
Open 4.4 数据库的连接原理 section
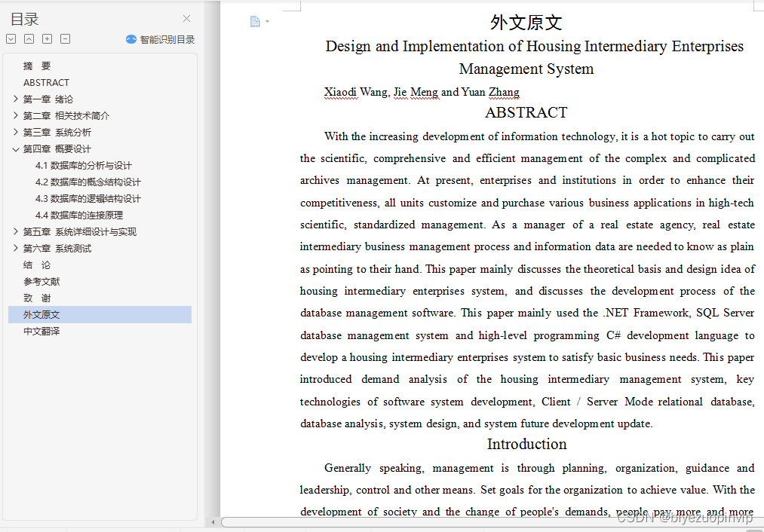(79, 216)
